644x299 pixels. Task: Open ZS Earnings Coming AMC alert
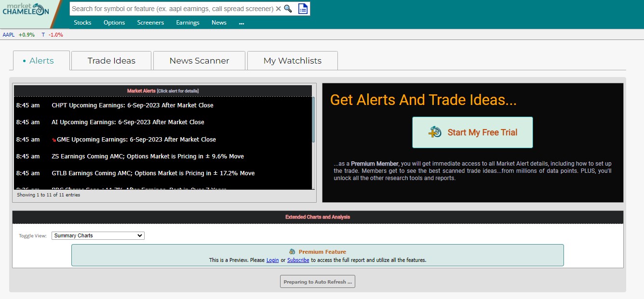tap(148, 156)
